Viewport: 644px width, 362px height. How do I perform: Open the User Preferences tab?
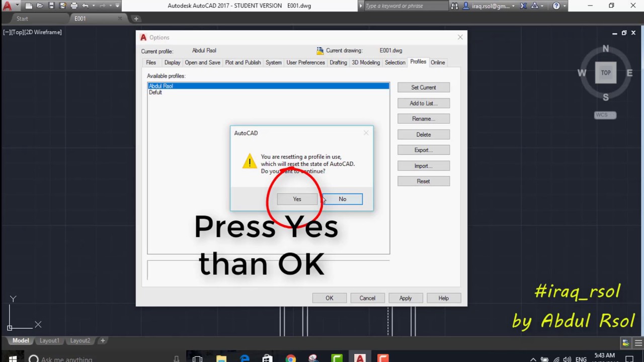click(x=305, y=62)
